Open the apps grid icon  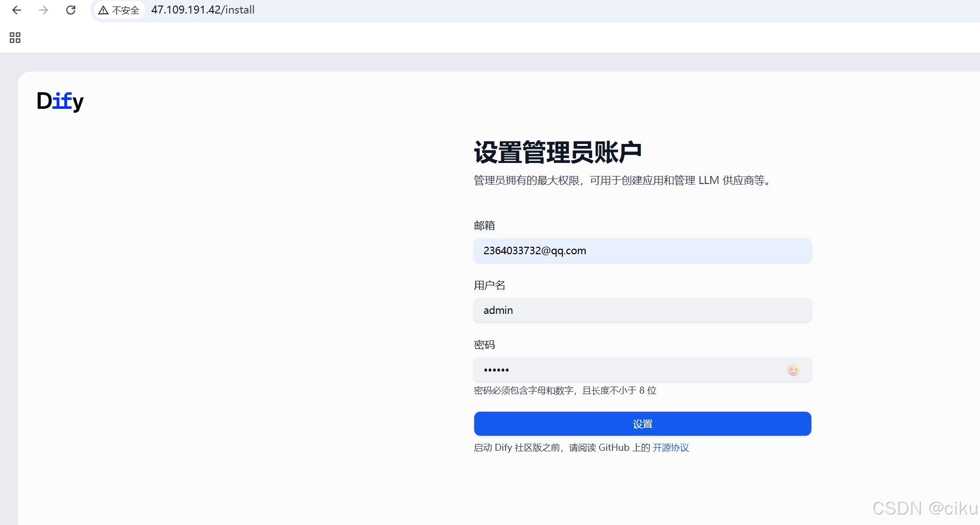[x=15, y=38]
